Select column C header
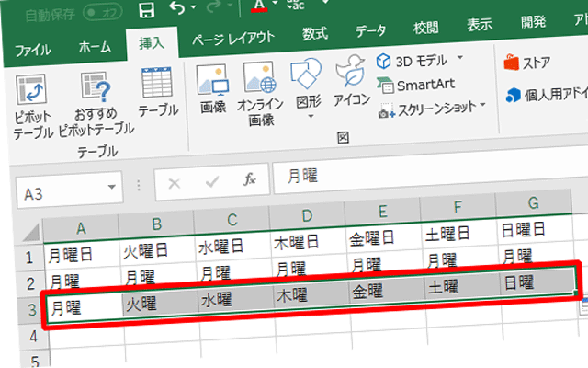Viewport: 588px width, 368px height. click(232, 220)
